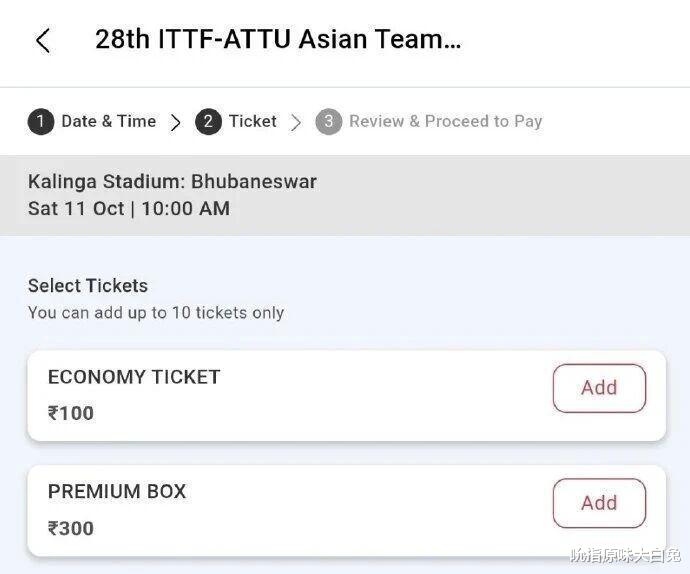Click the Select Tickets heading
This screenshot has width=690, height=574.
(x=88, y=286)
